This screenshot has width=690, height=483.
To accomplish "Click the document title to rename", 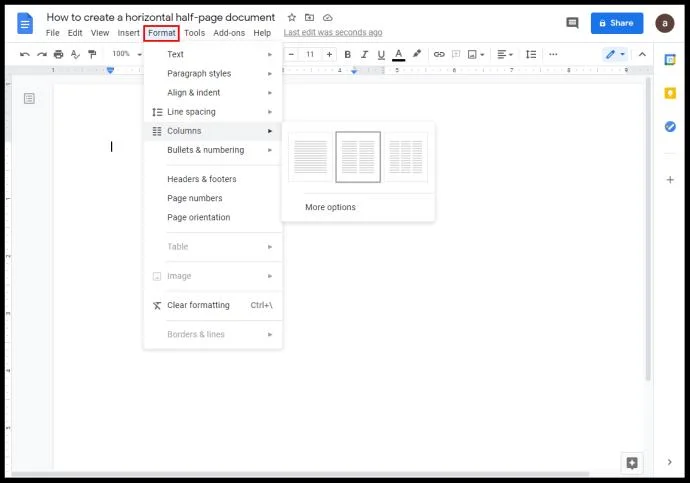I will click(161, 17).
